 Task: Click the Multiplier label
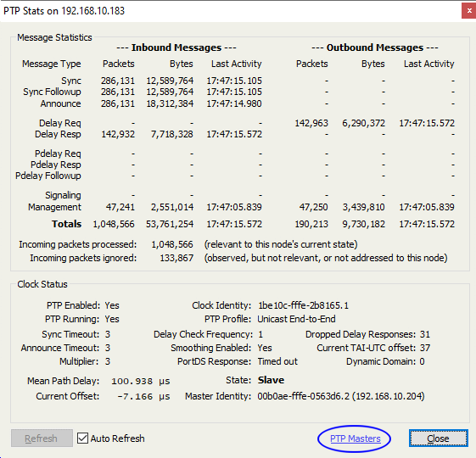[x=79, y=361]
